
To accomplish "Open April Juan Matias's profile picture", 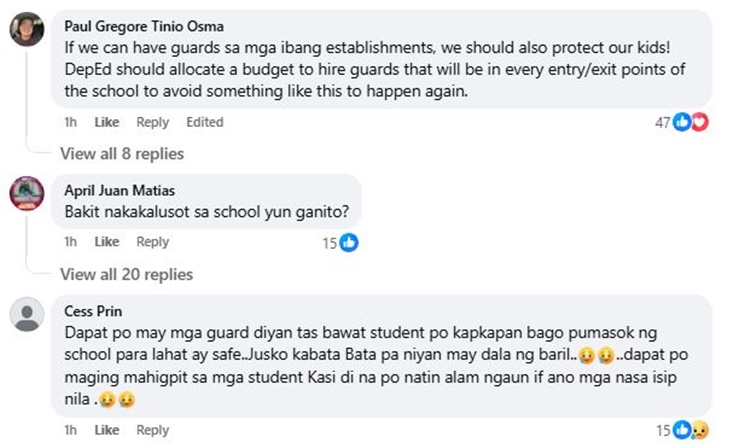I will click(27, 193).
